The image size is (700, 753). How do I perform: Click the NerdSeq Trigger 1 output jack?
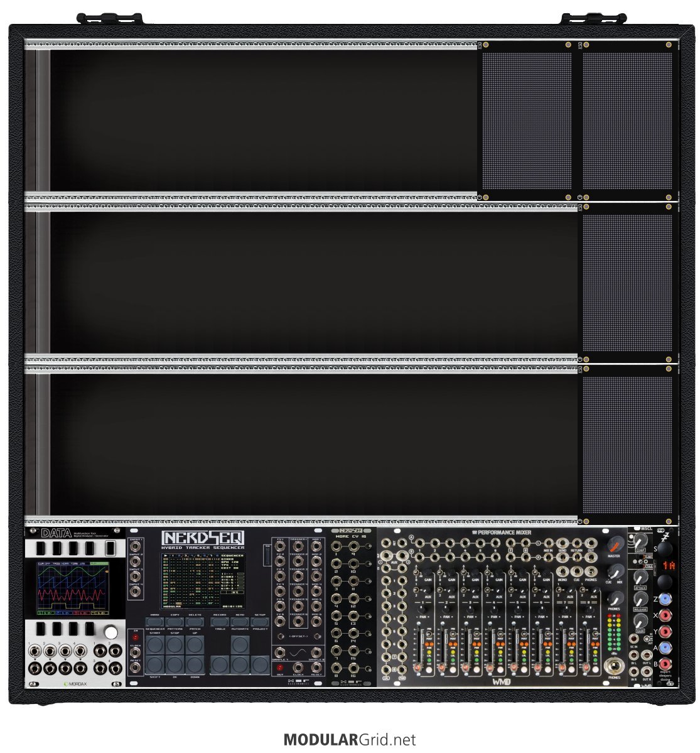point(298,546)
